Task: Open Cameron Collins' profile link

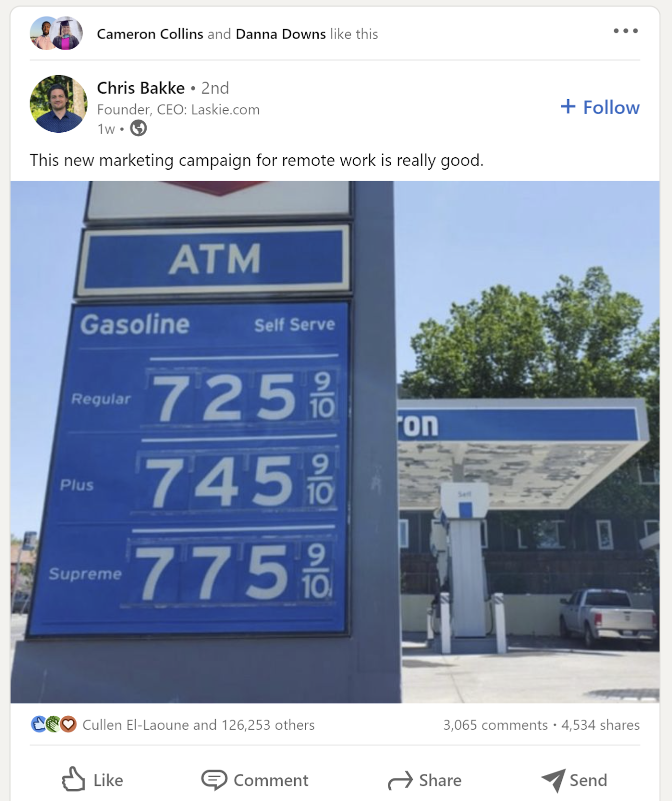Action: coord(150,34)
